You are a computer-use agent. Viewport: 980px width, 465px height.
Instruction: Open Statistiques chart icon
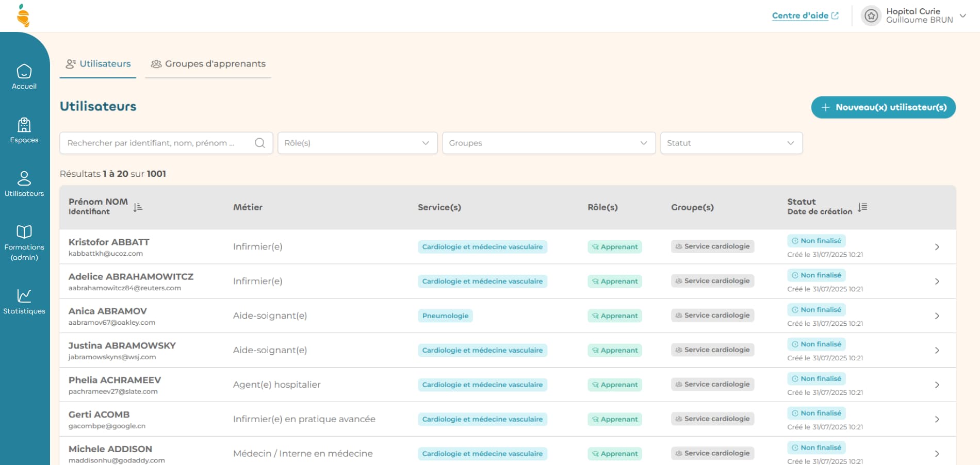click(x=24, y=296)
